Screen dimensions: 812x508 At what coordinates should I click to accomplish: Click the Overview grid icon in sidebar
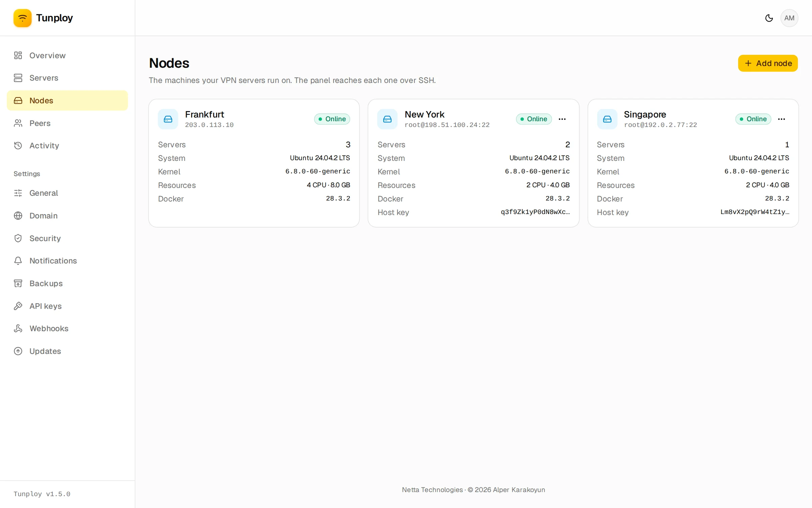pyautogui.click(x=18, y=55)
